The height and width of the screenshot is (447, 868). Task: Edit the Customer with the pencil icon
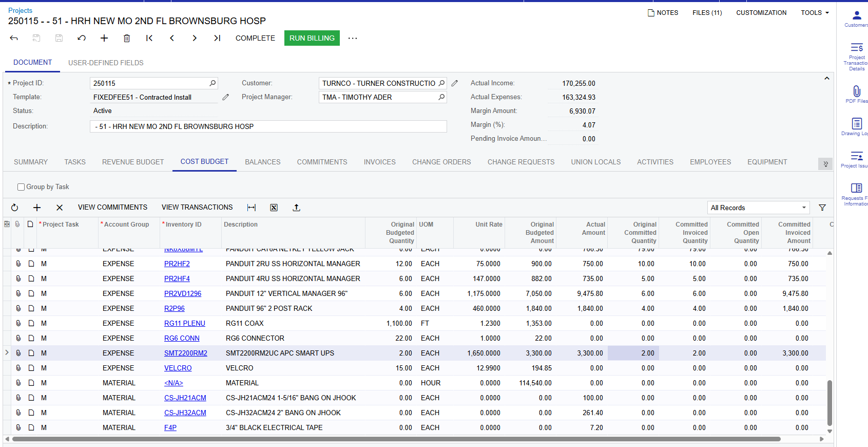454,83
